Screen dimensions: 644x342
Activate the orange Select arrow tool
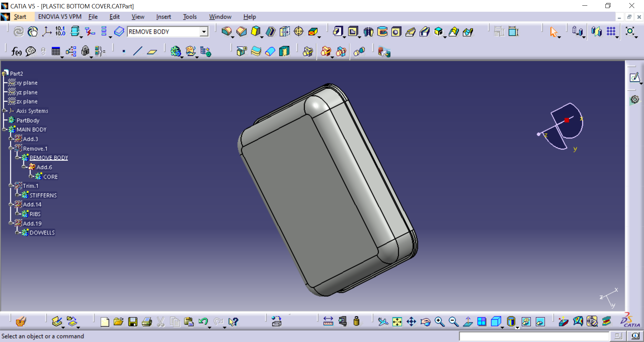553,32
